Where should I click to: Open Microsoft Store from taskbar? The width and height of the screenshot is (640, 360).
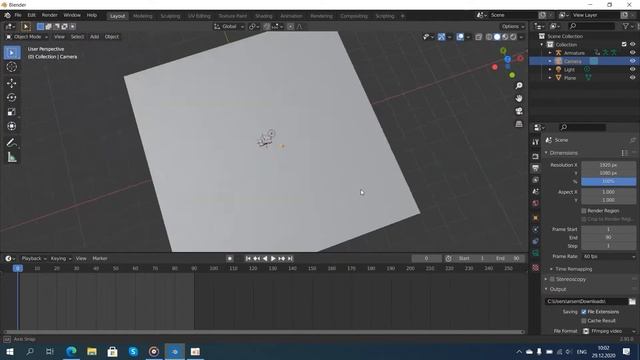tap(112, 351)
